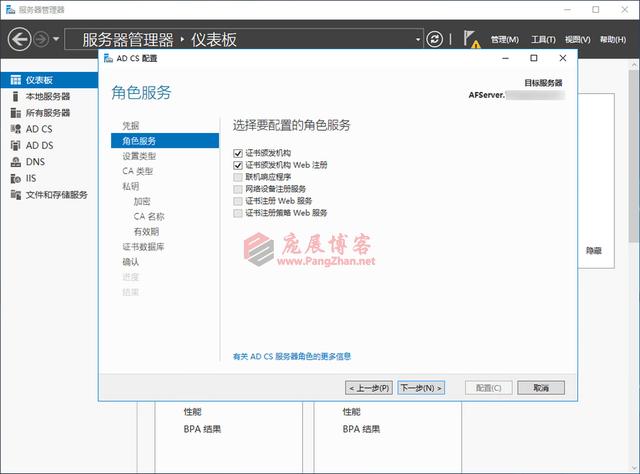Open the notifications flag with warning
This screenshot has height=474, width=640.
[471, 40]
